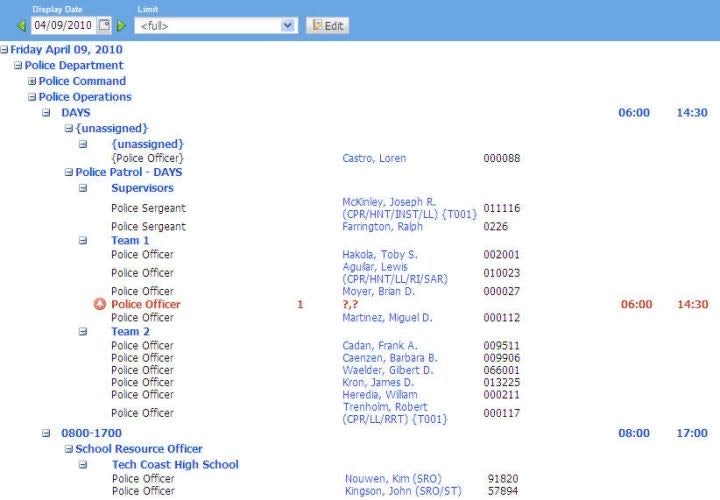Collapse the Supervisors section

point(83,188)
